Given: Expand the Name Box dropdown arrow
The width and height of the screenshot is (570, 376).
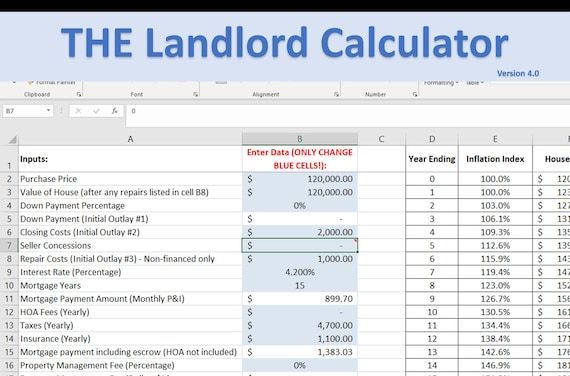Looking at the screenshot, I should [x=48, y=110].
